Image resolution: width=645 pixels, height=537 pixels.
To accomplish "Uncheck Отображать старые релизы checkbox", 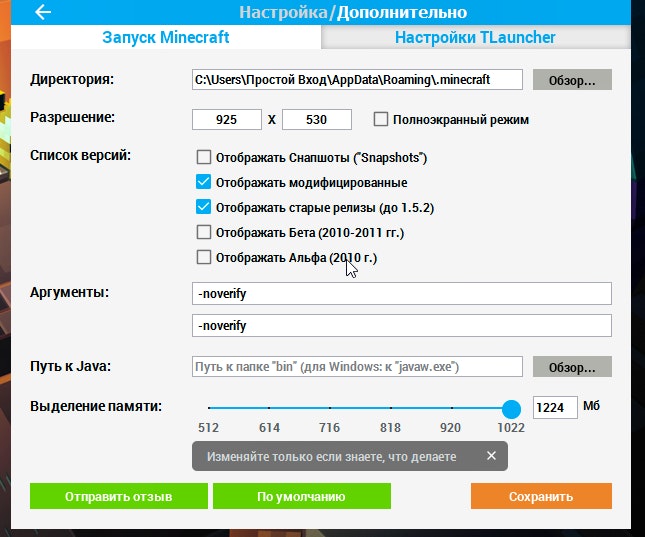I will (204, 207).
